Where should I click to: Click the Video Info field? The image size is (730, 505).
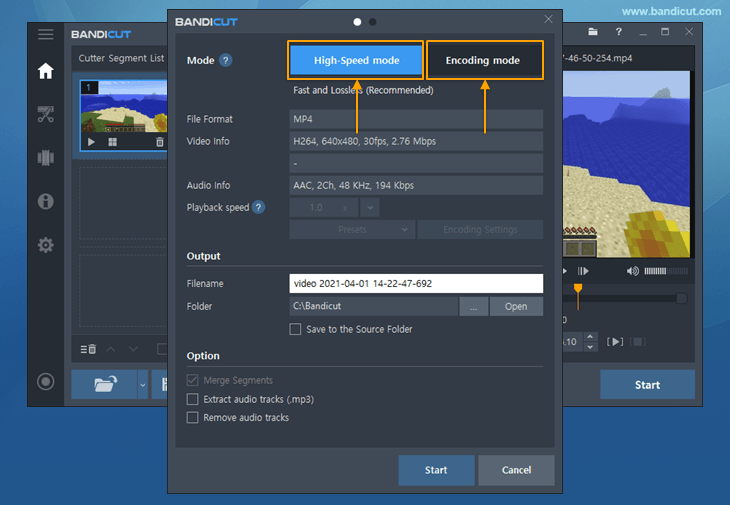pos(416,141)
